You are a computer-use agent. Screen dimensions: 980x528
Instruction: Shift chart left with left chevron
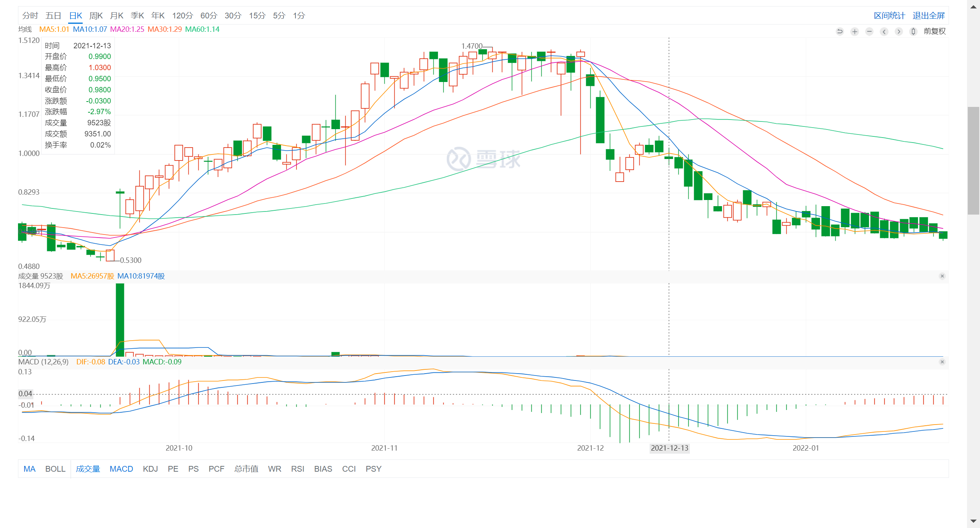tap(884, 31)
